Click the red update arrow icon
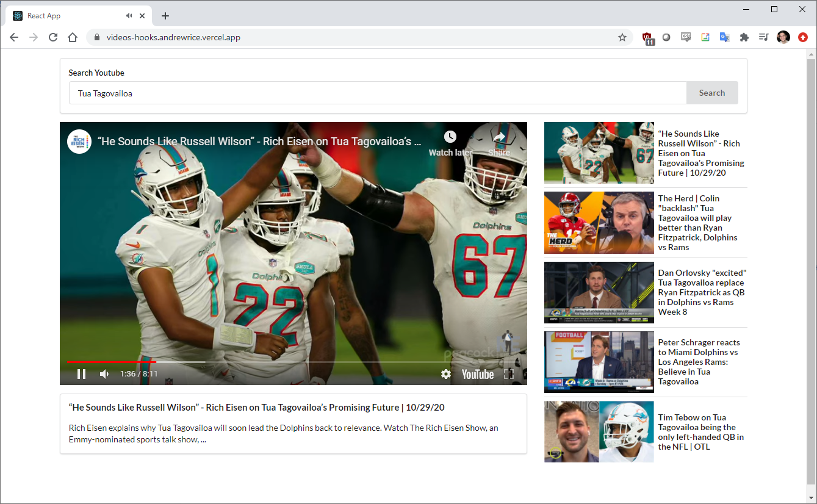The width and height of the screenshot is (817, 504). (803, 37)
